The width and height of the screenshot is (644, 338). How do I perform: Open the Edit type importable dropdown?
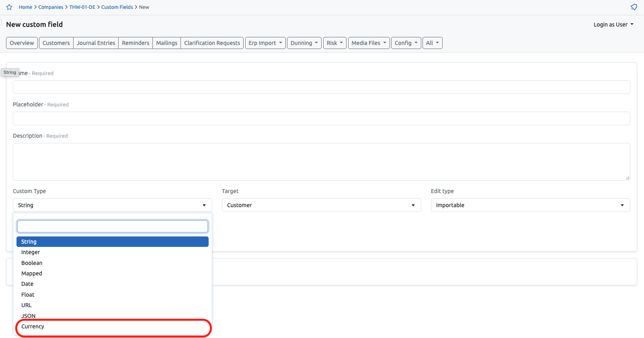(531, 205)
